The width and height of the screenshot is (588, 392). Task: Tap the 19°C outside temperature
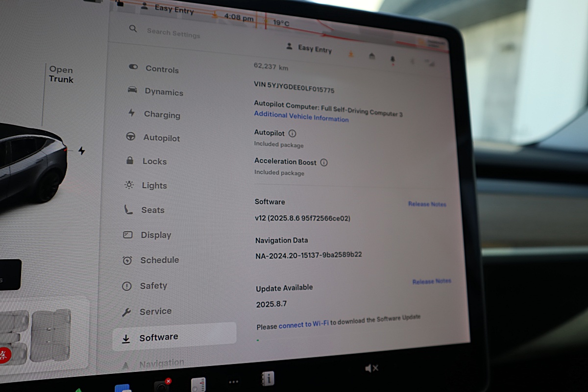tap(281, 23)
